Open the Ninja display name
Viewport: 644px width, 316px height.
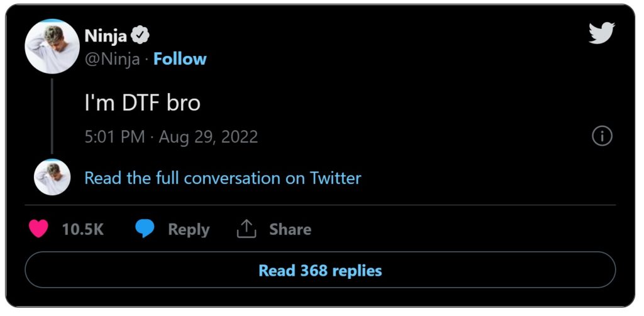click(x=105, y=36)
